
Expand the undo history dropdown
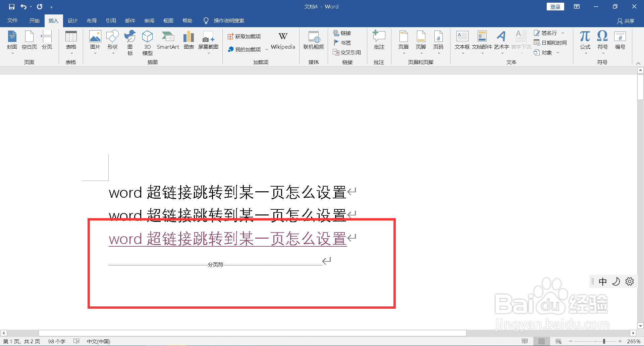[x=31, y=7]
